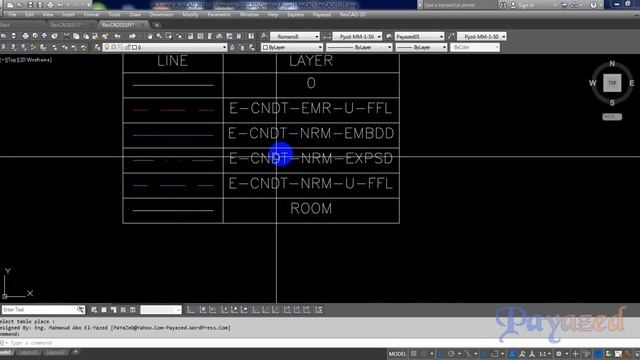Click the Redo arrow in standard toolbar
Screen dimensions: 640x360
click(132, 36)
